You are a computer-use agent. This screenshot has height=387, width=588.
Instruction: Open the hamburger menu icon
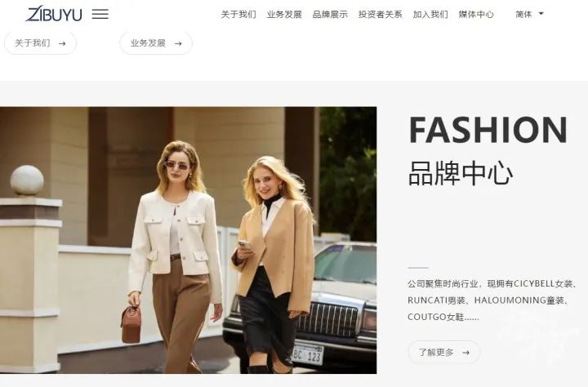(x=100, y=14)
